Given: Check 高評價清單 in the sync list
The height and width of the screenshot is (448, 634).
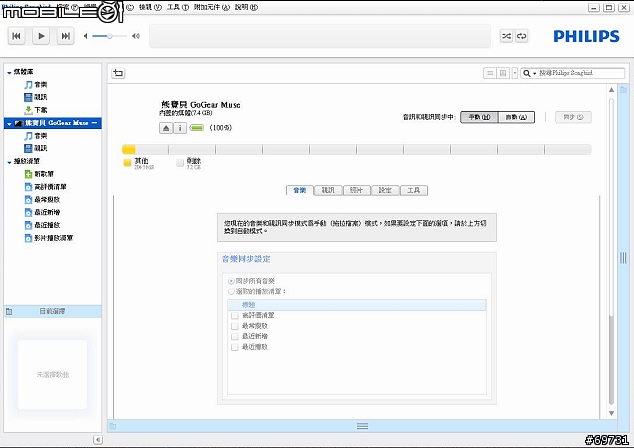Looking at the screenshot, I should click(x=235, y=315).
